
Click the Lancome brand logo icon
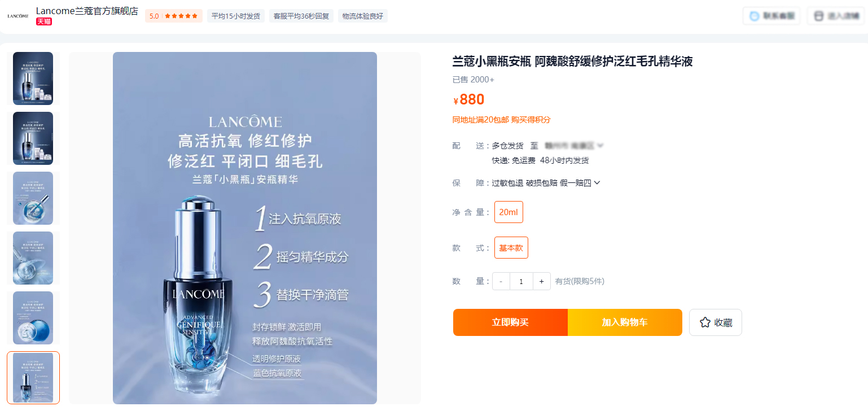point(18,16)
